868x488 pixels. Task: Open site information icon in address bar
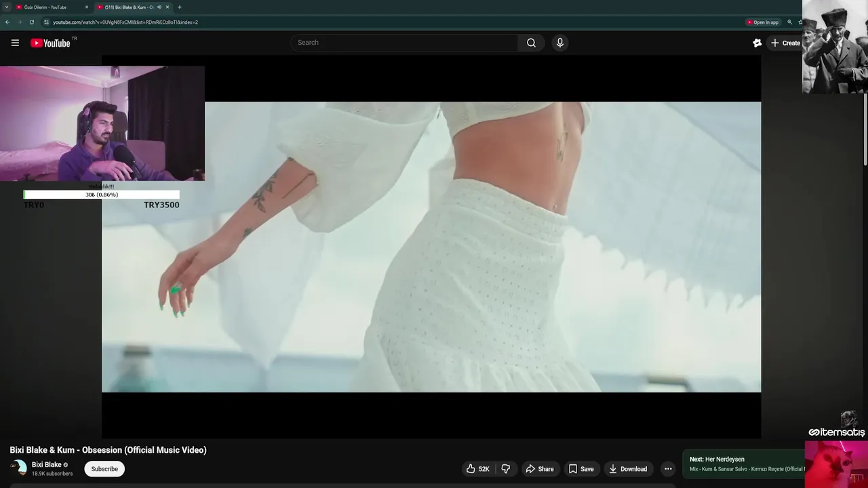(x=46, y=22)
